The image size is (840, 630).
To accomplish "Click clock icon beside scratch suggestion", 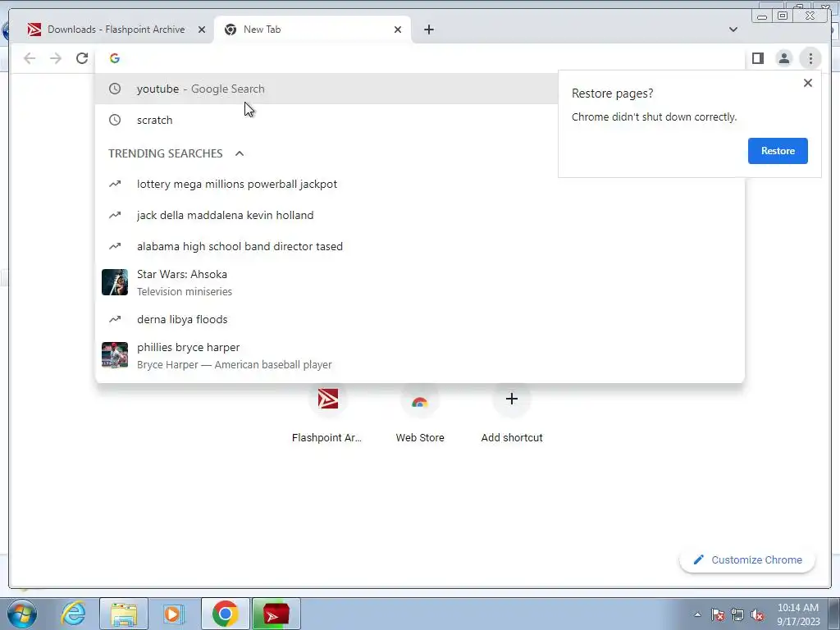I will pyautogui.click(x=115, y=120).
